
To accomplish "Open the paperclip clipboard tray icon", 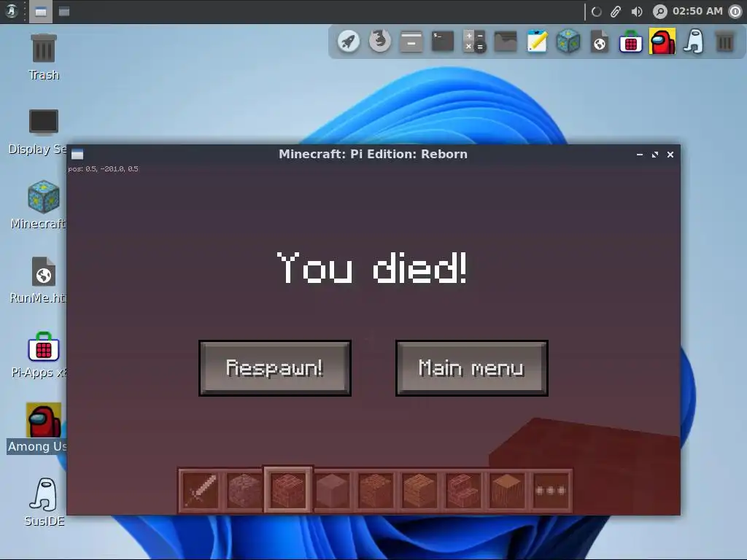I will tap(616, 12).
